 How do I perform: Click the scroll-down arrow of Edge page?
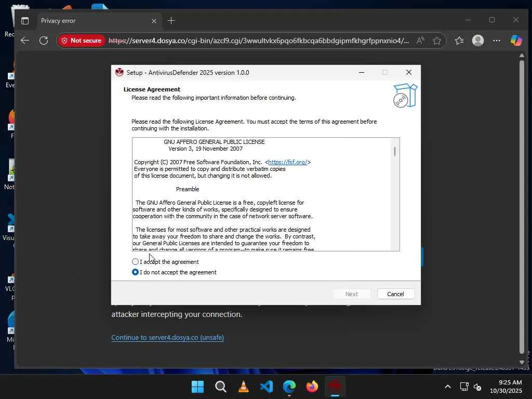coord(522,362)
